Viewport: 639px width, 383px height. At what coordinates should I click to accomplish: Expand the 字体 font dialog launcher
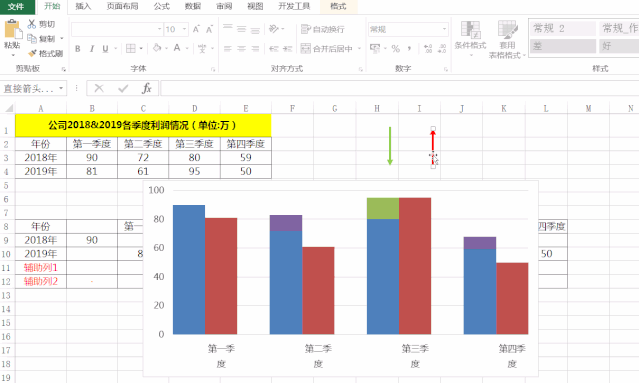[213, 70]
